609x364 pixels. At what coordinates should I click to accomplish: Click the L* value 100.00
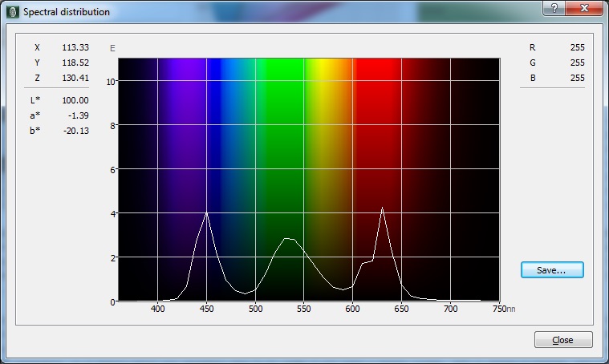[x=75, y=100]
